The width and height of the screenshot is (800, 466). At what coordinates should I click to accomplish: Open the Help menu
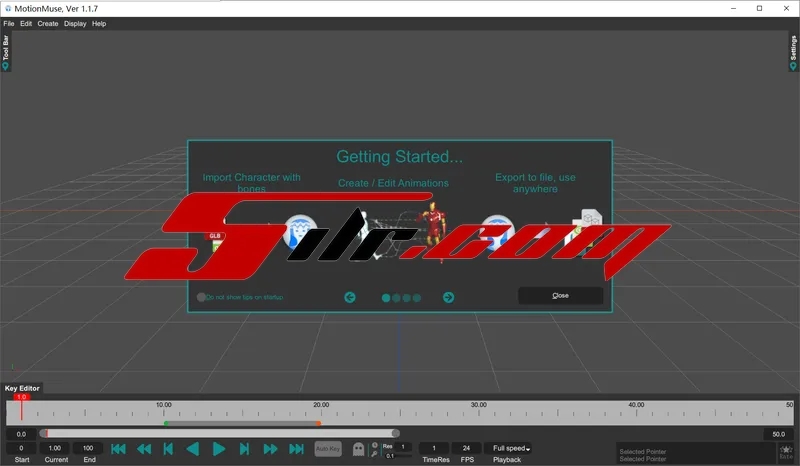click(x=99, y=23)
